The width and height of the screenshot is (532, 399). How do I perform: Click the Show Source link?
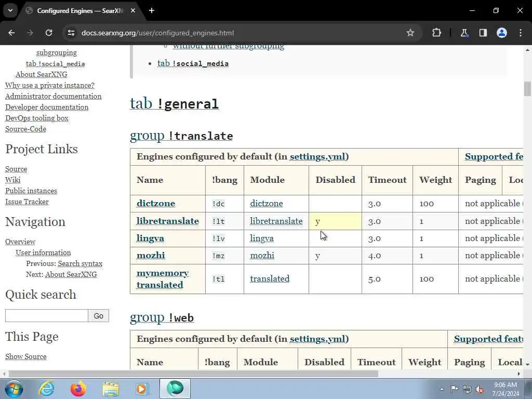26,356
